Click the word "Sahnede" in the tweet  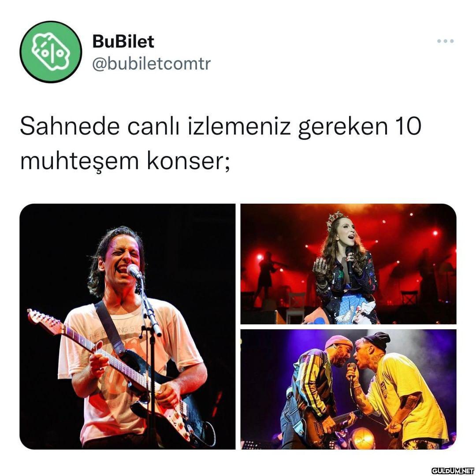(x=70, y=126)
